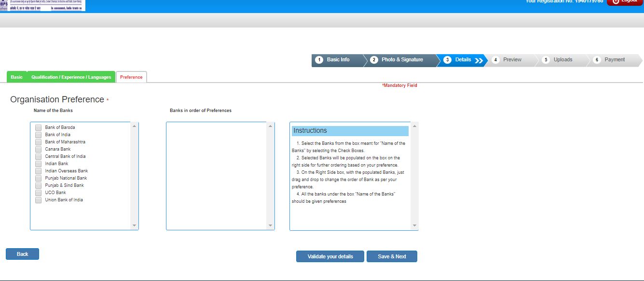This screenshot has width=644, height=281.
Task: Switch to the Basic tab
Action: (x=16, y=77)
